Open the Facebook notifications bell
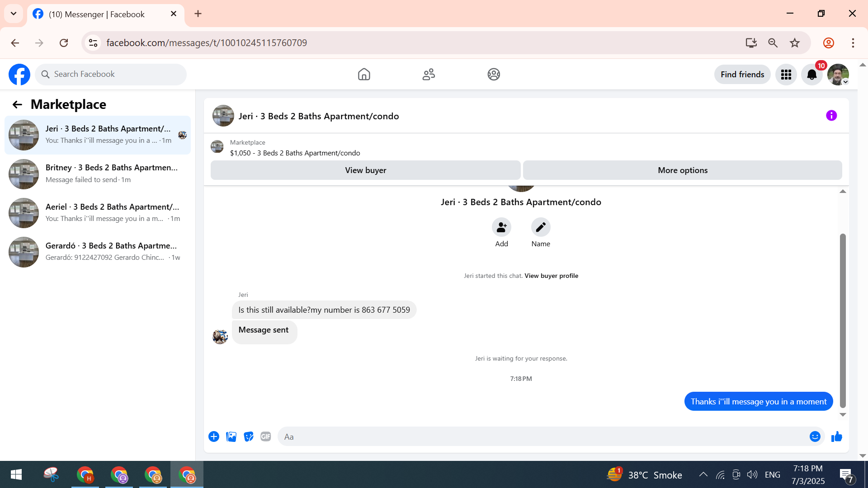Image resolution: width=868 pixels, height=488 pixels. [811, 75]
